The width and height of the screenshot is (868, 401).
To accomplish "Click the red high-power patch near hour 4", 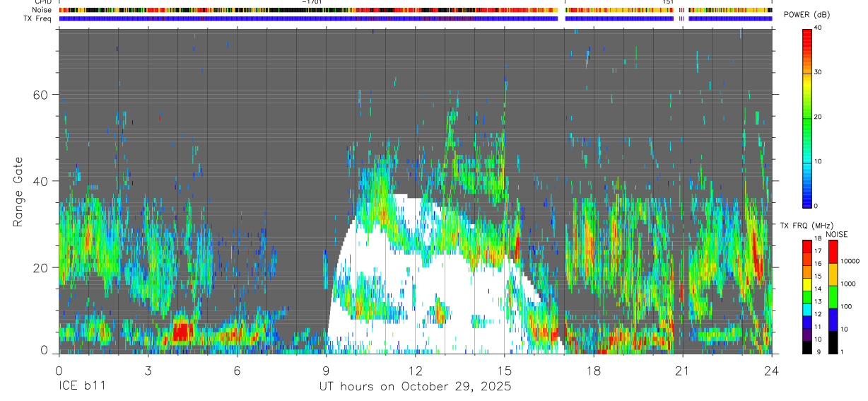I will click(182, 331).
